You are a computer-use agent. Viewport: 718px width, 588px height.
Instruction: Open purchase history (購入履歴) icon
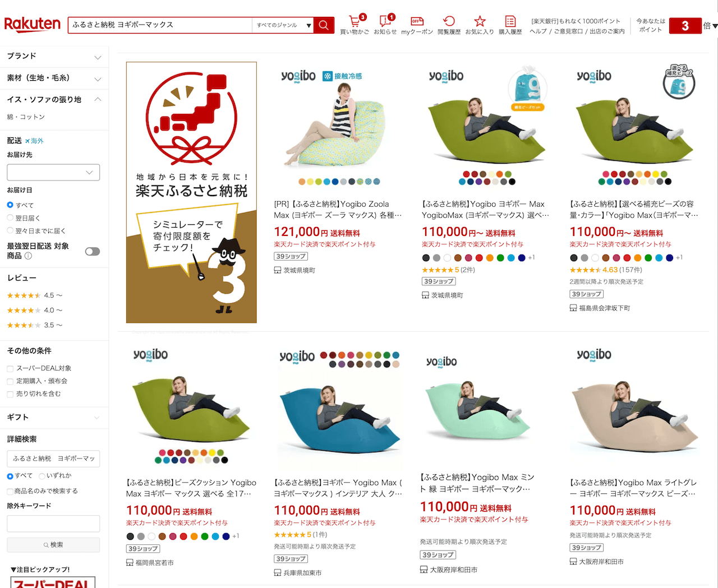tap(510, 25)
